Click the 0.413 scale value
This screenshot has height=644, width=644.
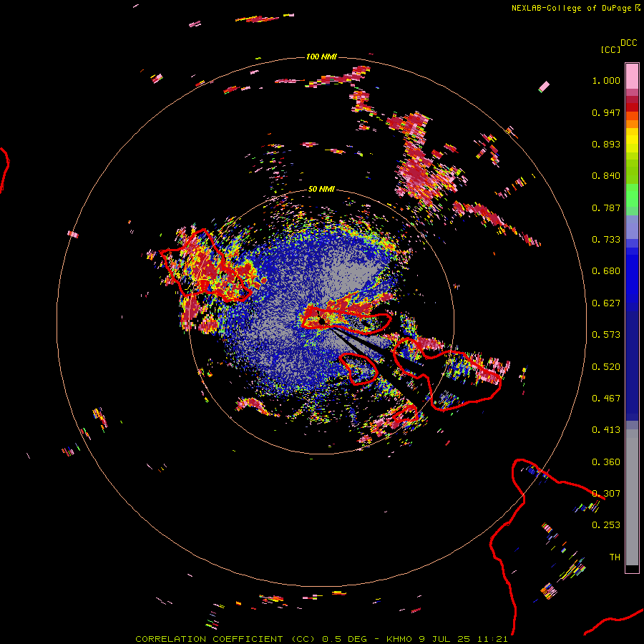[606, 430]
